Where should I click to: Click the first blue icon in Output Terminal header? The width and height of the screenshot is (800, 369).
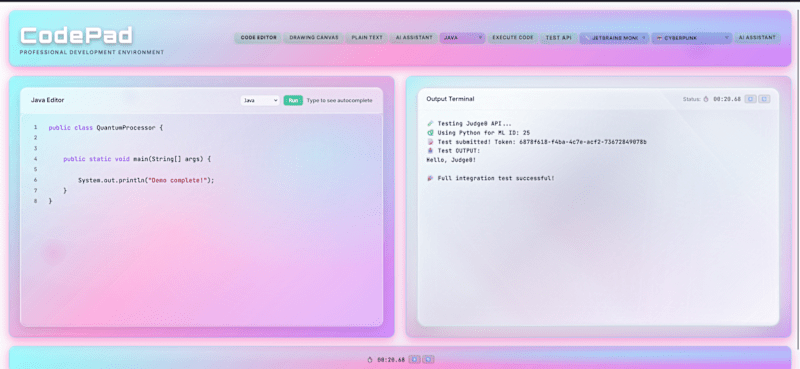coord(750,99)
